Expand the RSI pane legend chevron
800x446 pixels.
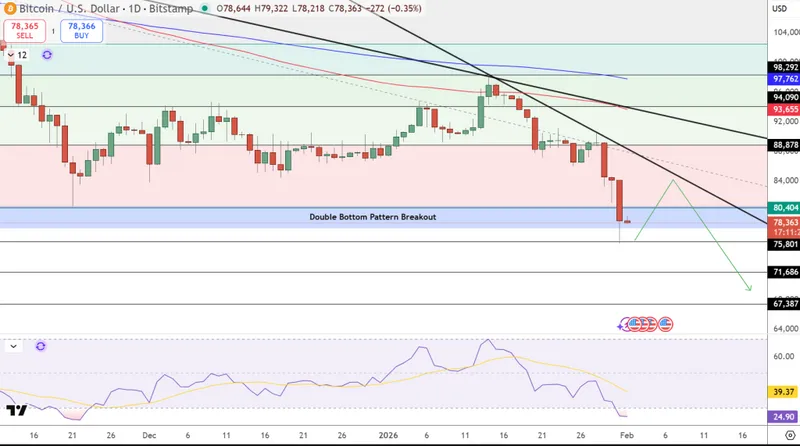coord(14,346)
